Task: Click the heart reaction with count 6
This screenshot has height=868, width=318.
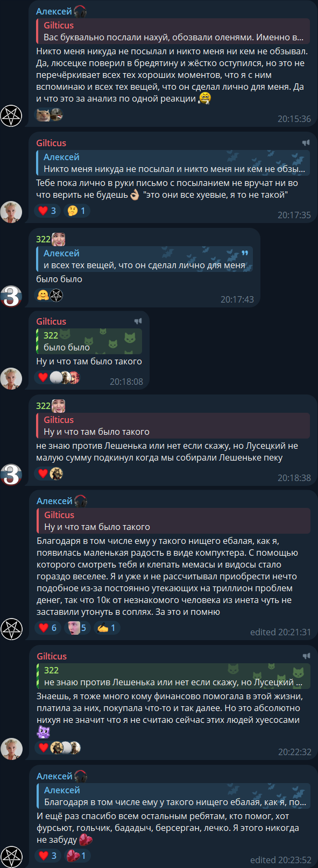Action: (x=47, y=628)
